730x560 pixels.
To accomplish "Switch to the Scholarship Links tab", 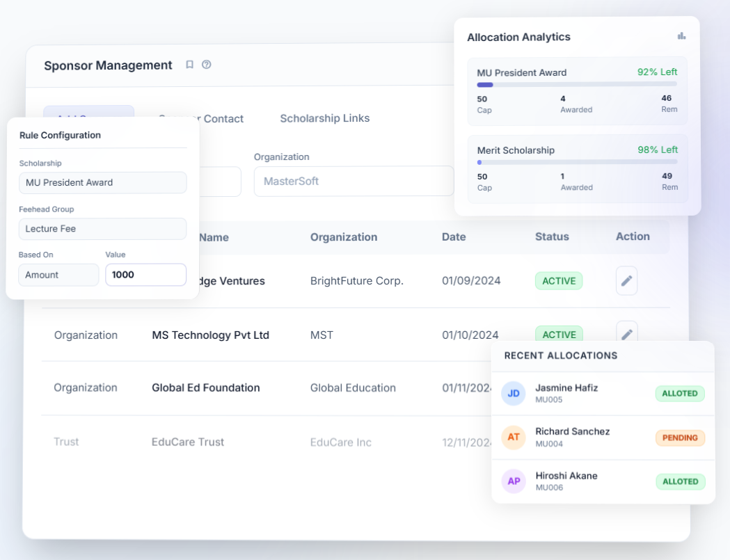I will tap(324, 118).
